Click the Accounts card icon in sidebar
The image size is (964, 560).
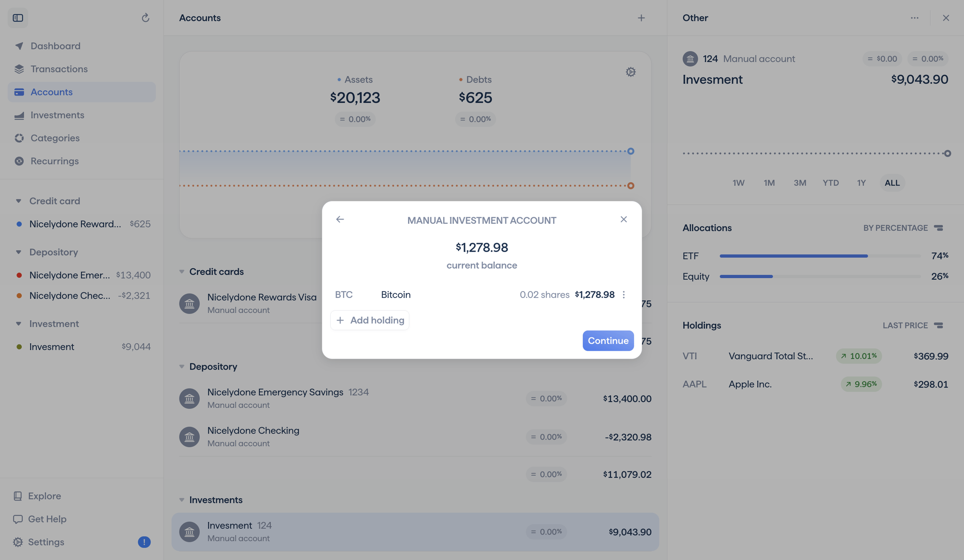19,92
